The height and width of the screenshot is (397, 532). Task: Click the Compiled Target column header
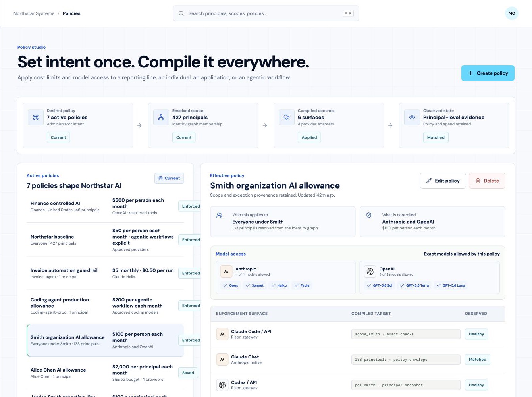(x=371, y=314)
